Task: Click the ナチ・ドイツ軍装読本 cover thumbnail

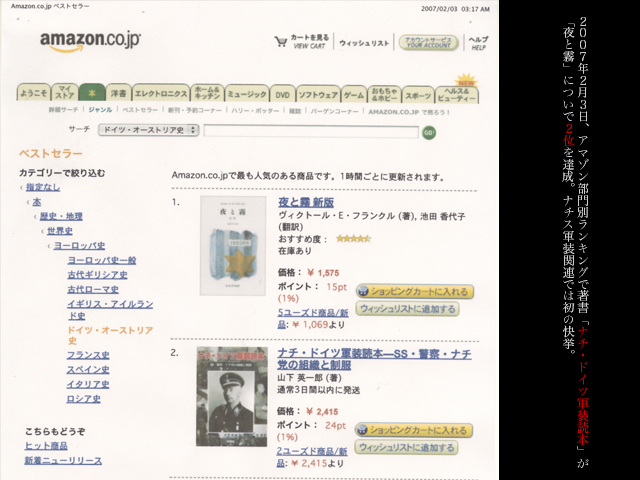Action: [x=232, y=397]
